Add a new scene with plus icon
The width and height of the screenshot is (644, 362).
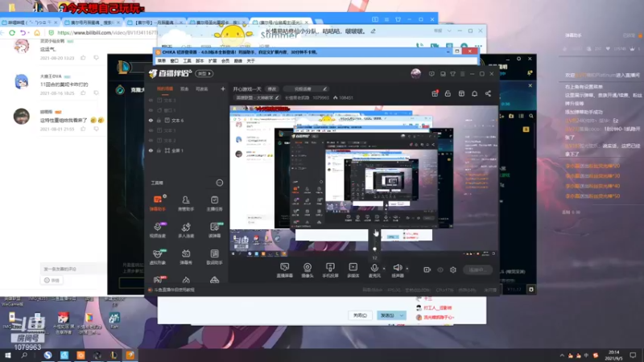pos(223,88)
